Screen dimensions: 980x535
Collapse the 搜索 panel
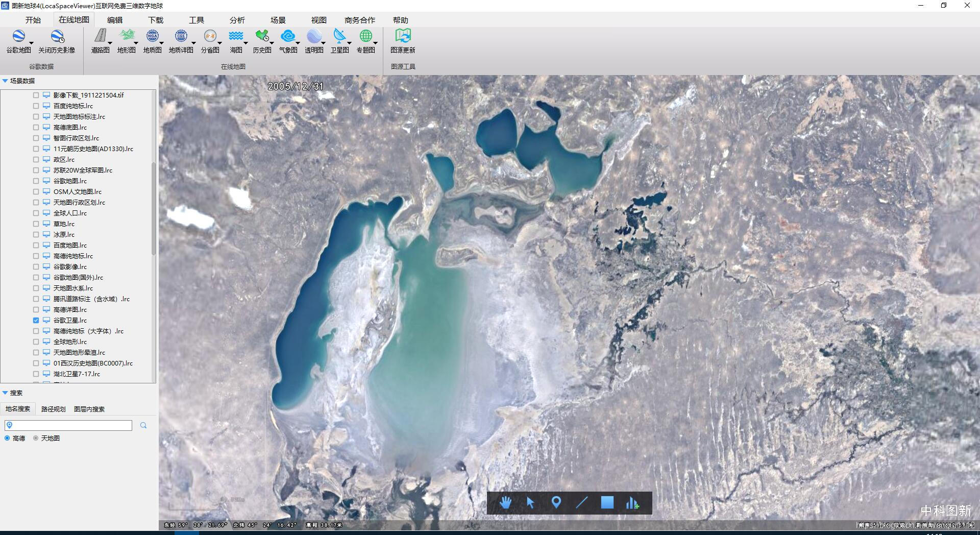coord(5,393)
